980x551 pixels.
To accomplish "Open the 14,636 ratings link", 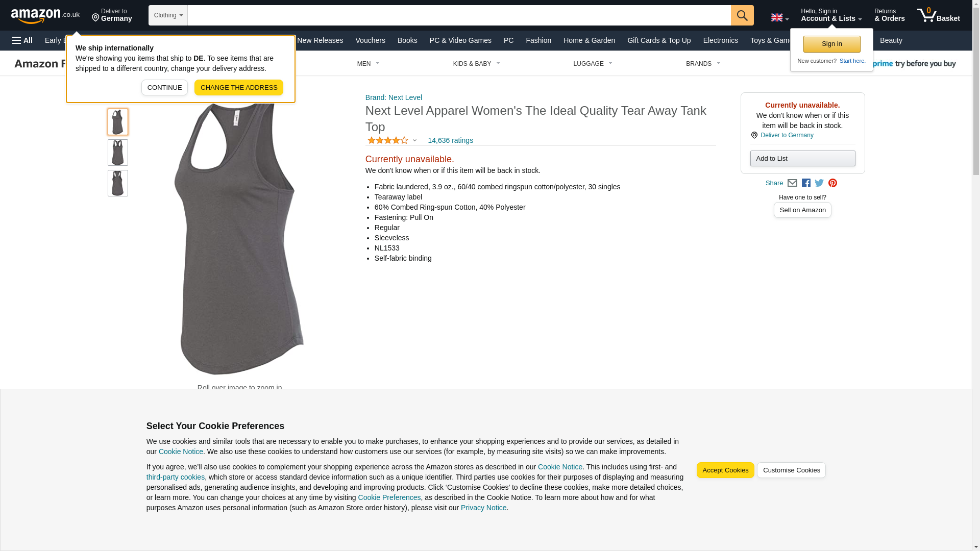I will [x=450, y=140].
